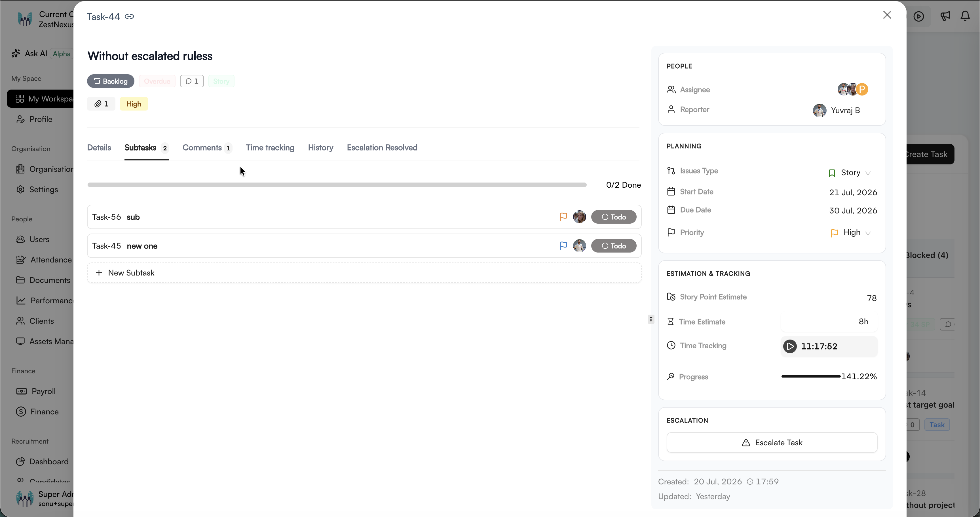Open Documents in sidebar
The width and height of the screenshot is (980, 517).
(43, 280)
